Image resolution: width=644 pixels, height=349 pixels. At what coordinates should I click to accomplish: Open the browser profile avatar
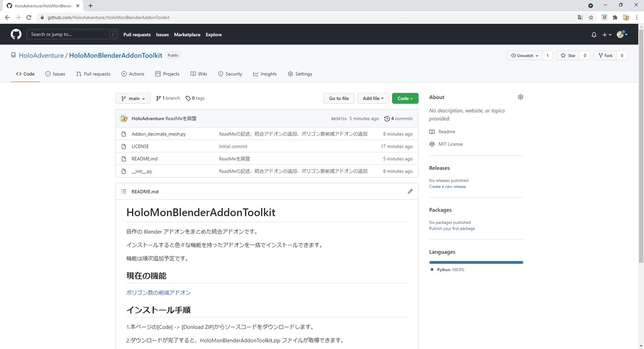point(626,17)
